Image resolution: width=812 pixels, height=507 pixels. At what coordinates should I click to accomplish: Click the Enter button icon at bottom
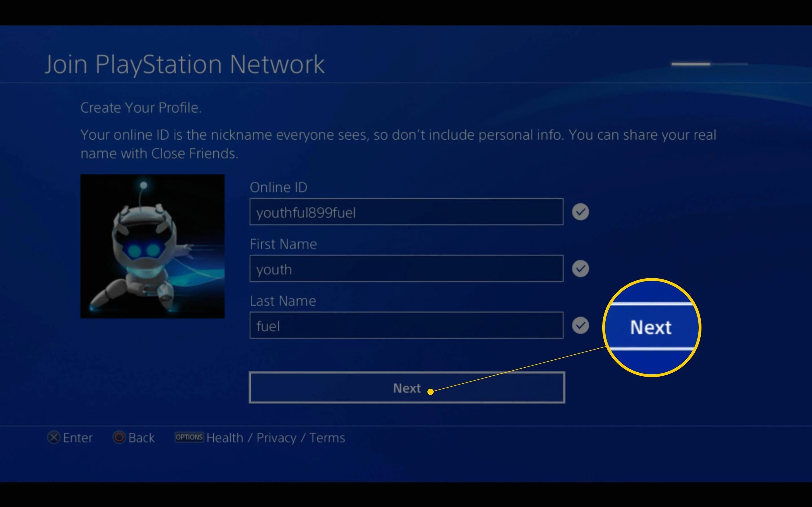pyautogui.click(x=54, y=437)
